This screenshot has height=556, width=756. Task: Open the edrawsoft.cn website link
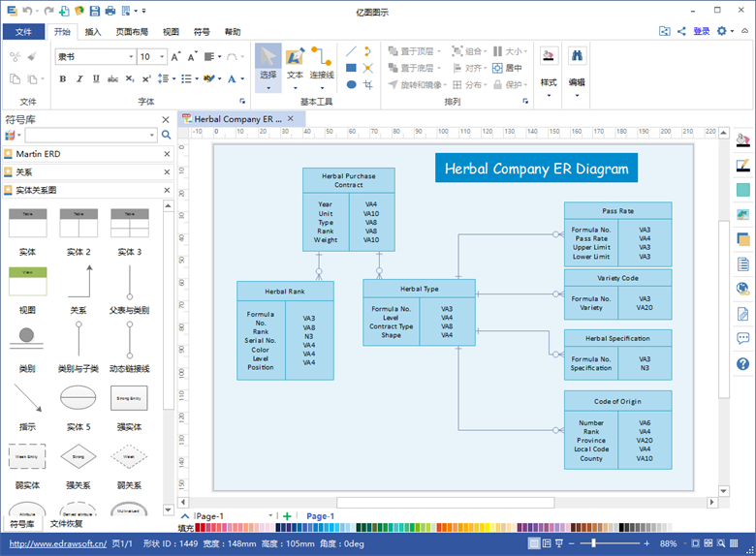pos(58,543)
